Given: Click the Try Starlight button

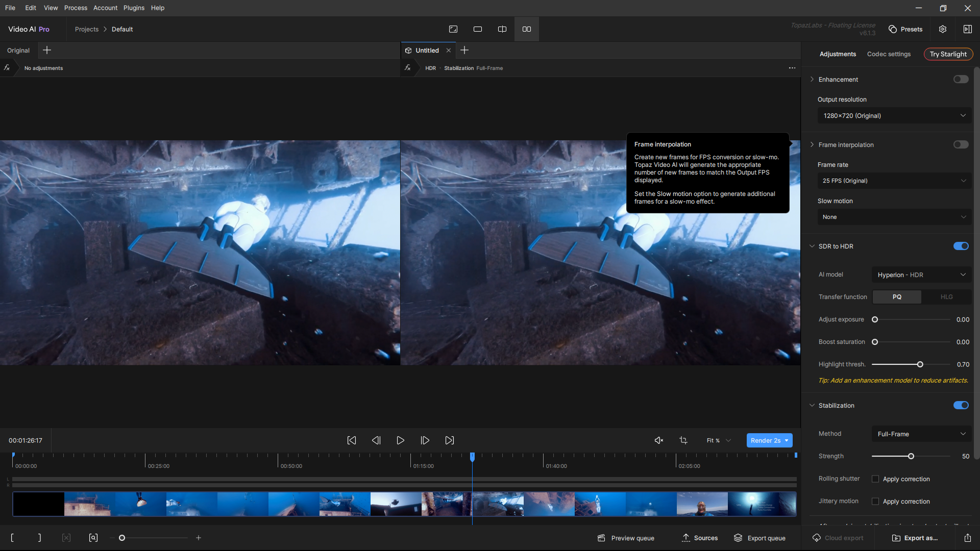Looking at the screenshot, I should pos(948,54).
